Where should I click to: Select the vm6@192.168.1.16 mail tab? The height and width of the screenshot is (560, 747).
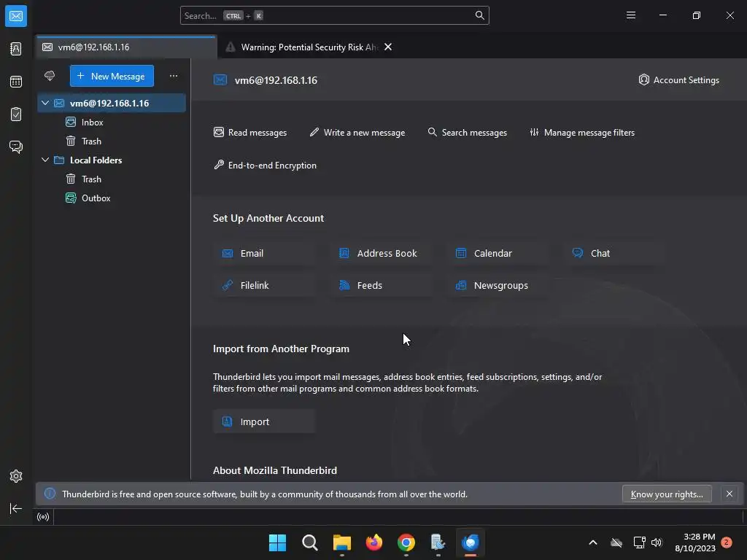pyautogui.click(x=125, y=47)
